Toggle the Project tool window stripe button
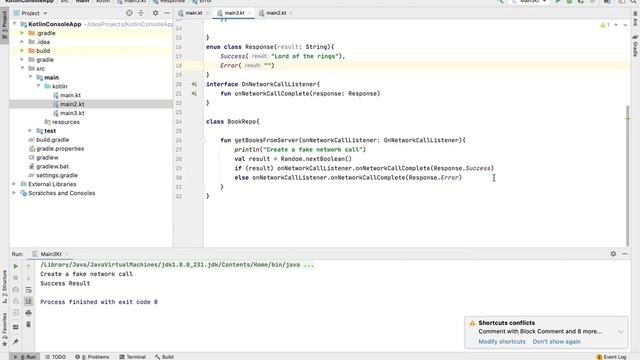640x360 pixels. [4, 25]
